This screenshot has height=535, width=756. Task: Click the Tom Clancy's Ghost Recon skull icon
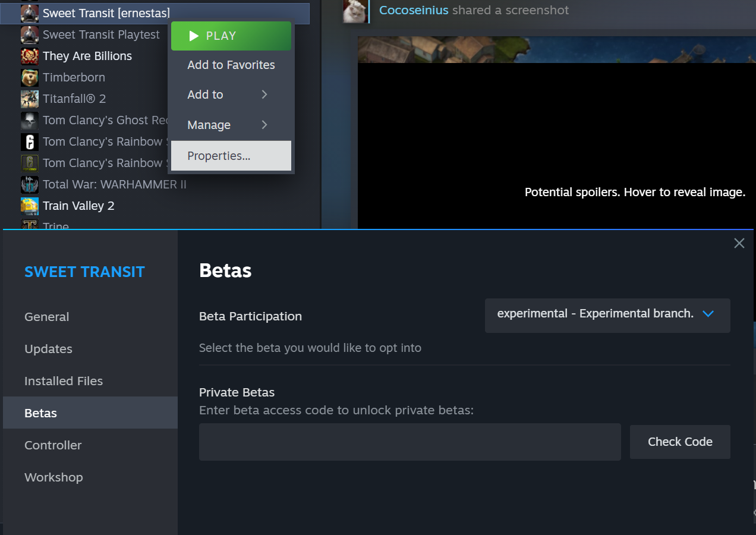[x=30, y=120]
